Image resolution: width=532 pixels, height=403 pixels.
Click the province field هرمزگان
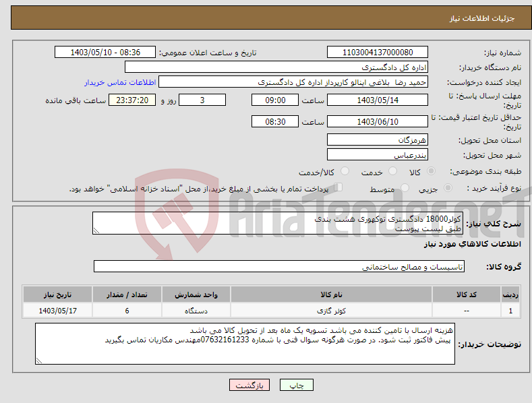click(378, 139)
